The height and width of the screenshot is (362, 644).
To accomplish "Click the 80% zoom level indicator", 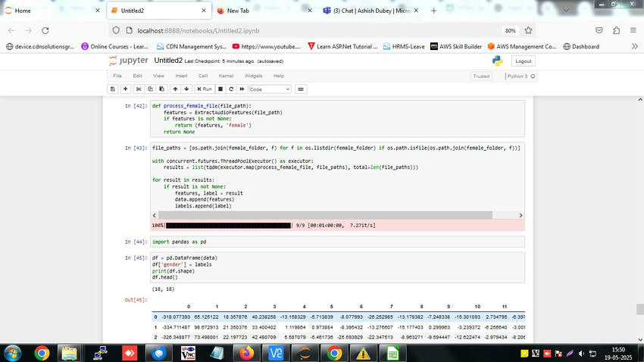I will 510,30.
